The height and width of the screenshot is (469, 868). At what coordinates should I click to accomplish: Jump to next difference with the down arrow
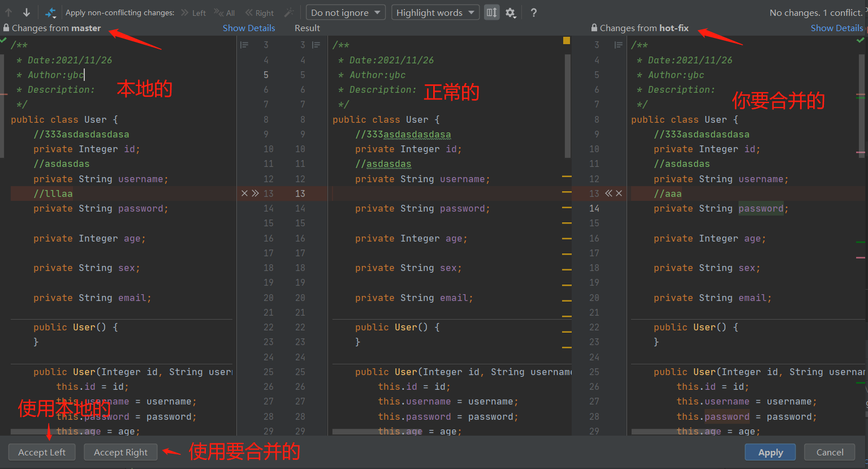click(27, 12)
